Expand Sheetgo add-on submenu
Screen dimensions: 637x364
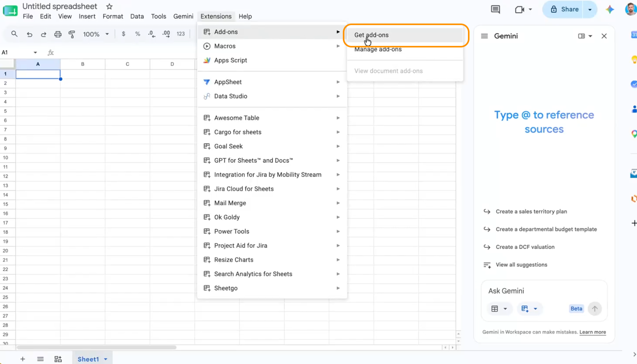[272, 288]
